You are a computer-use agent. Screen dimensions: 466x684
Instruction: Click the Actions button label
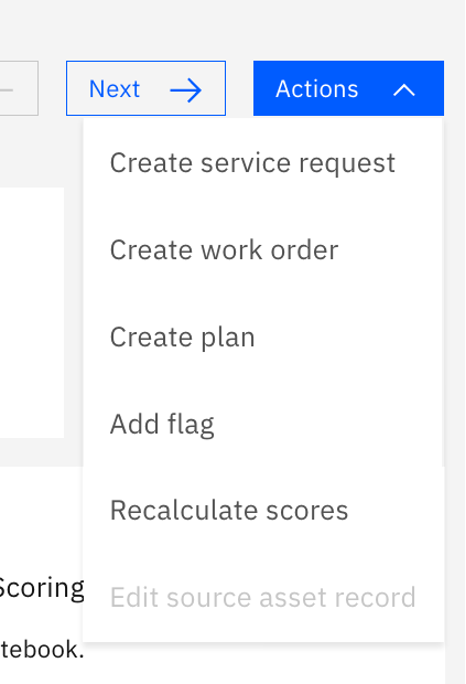[x=317, y=89]
